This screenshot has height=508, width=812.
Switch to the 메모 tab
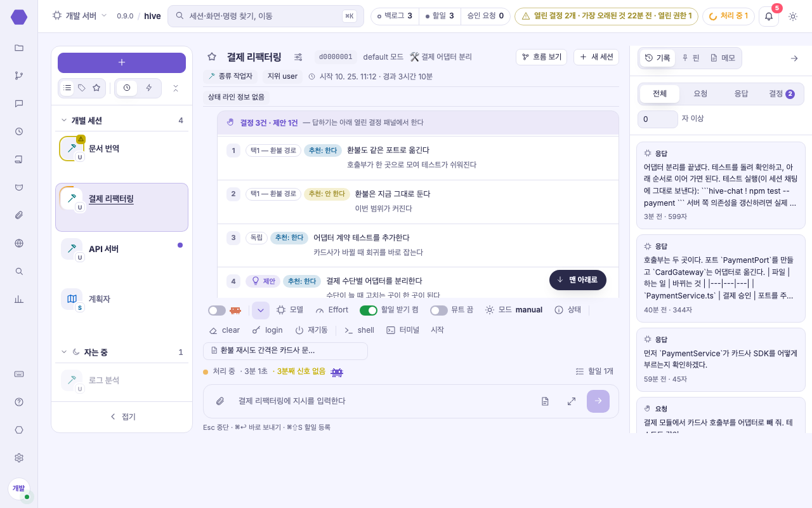tap(722, 58)
